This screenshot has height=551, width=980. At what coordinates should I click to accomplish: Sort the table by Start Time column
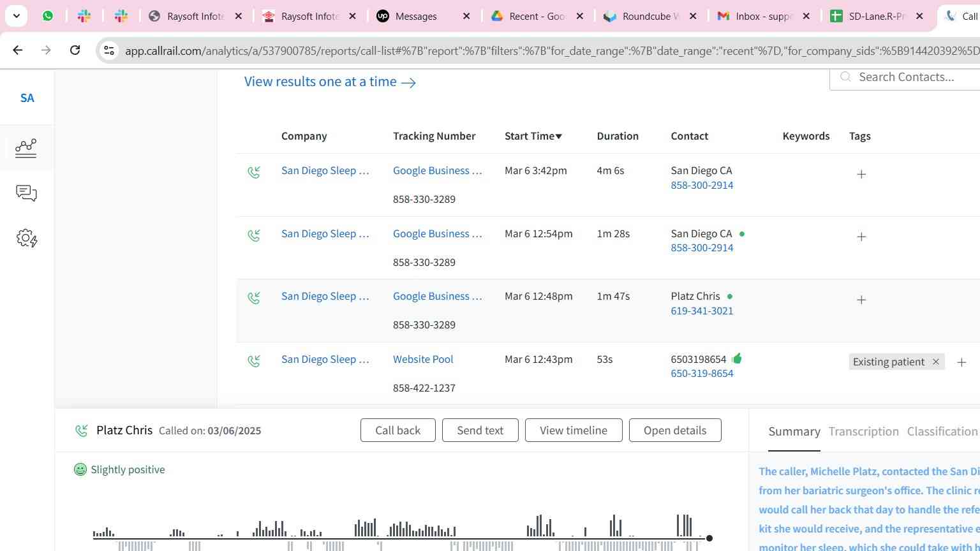click(533, 136)
